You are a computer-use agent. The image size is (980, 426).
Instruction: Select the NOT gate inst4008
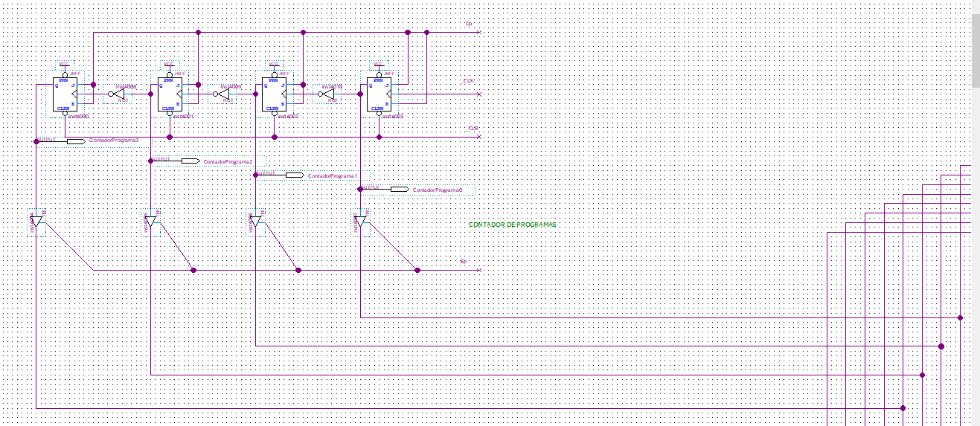115,94
